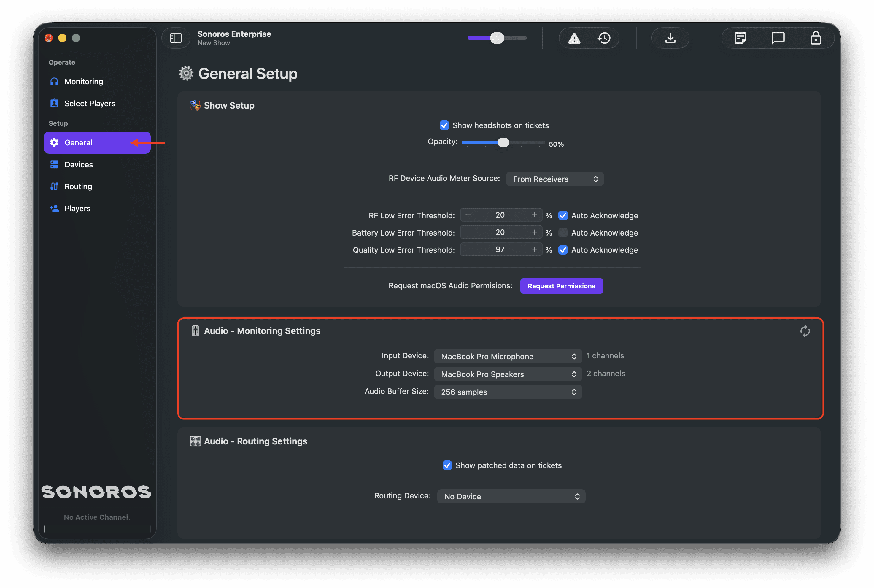The height and width of the screenshot is (588, 874).
Task: Toggle RF Low Auto Acknowledge checkbox
Action: tap(563, 216)
